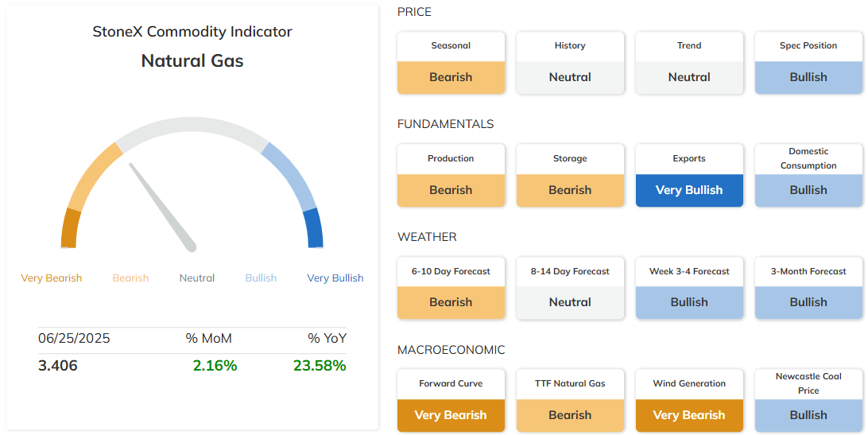Click the Very Bearish gauge legend label
The width and height of the screenshot is (868, 435).
pyautogui.click(x=52, y=278)
